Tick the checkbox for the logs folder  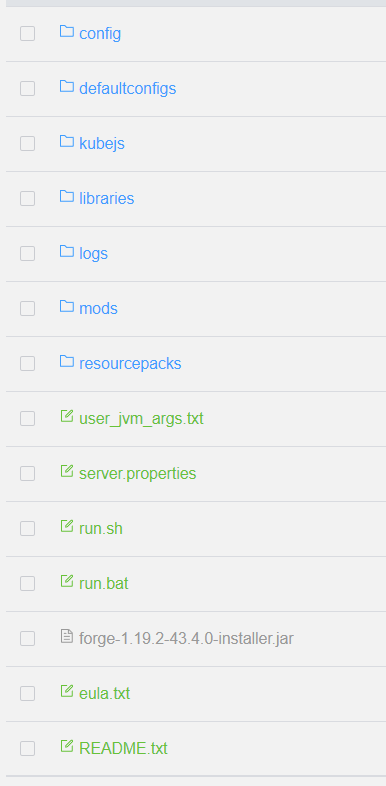[28, 254]
